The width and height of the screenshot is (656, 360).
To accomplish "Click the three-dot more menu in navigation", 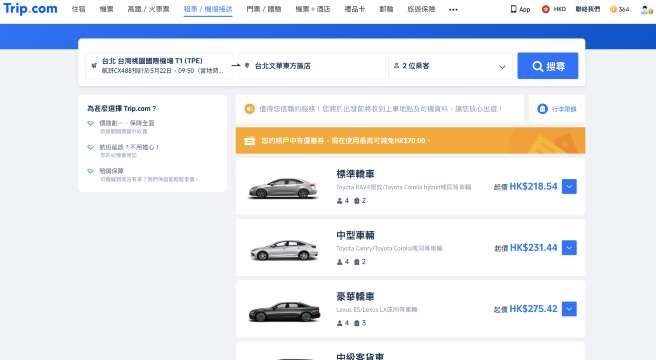I will [453, 9].
